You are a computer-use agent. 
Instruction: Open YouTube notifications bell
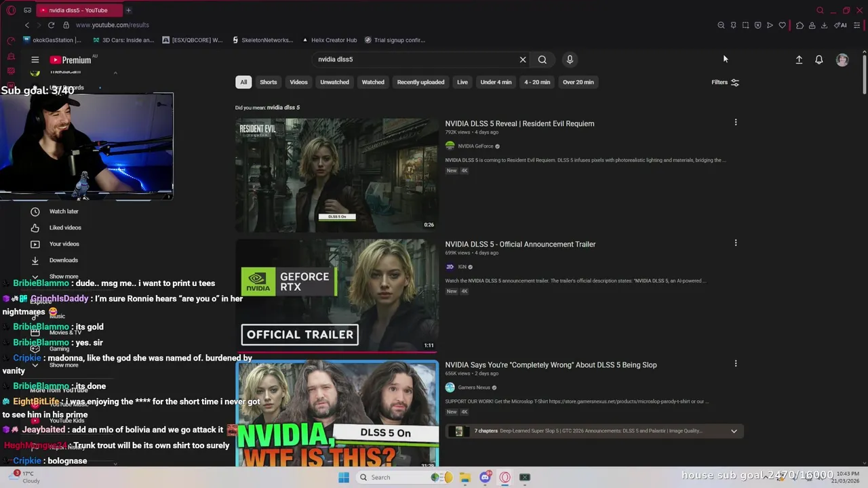pos(818,60)
